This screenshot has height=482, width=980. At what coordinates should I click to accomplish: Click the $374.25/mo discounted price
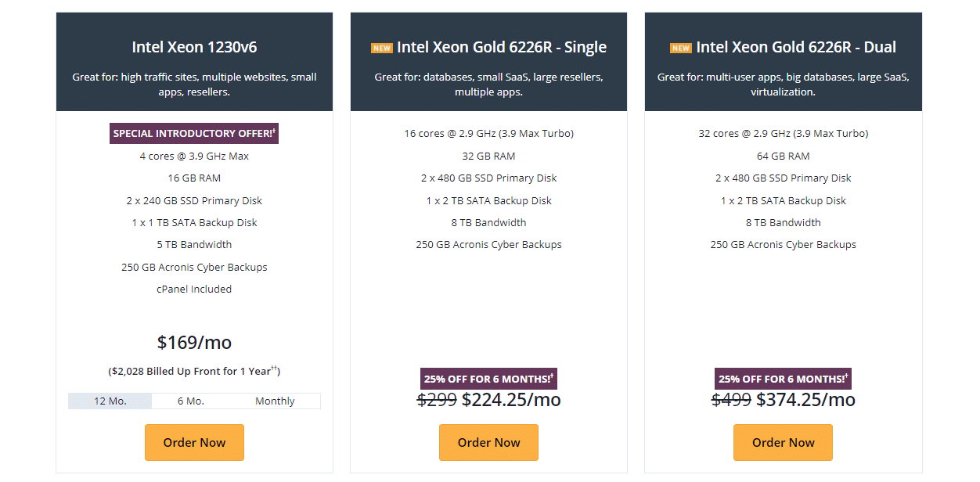[805, 400]
